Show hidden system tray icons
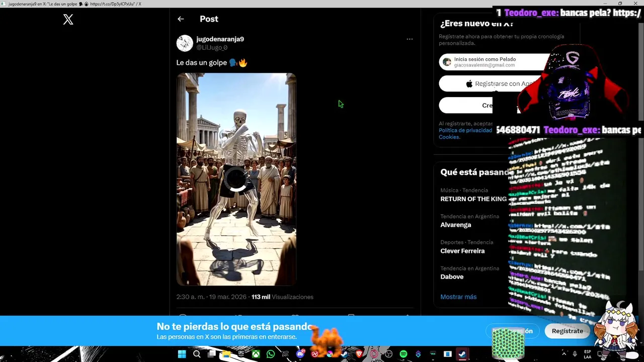The image size is (644, 362). [x=564, y=354]
